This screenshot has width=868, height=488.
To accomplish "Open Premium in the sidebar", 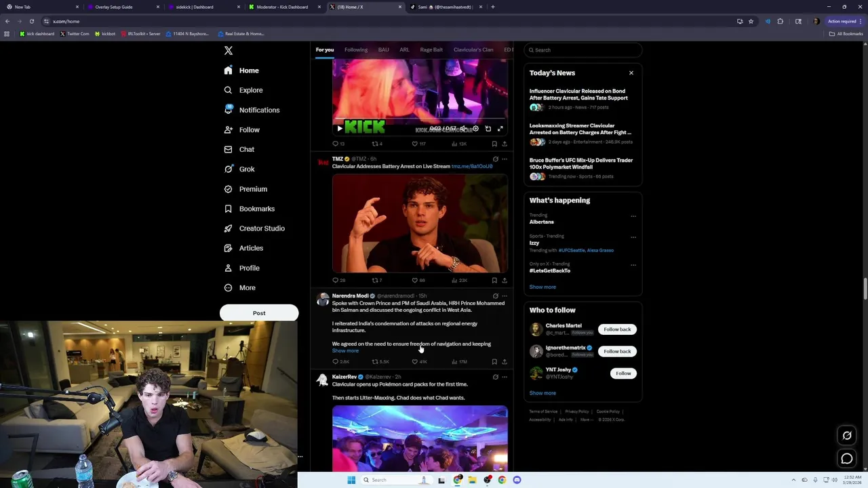I will click(x=245, y=189).
